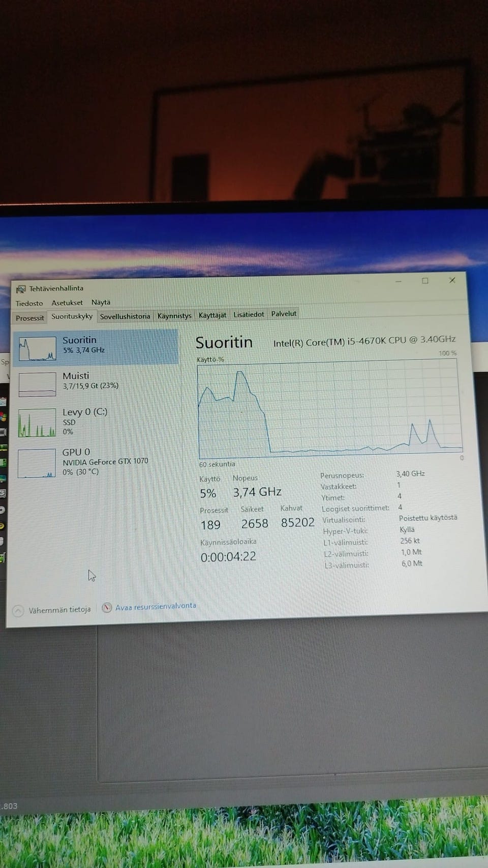
Task: Click the 189 Prosessit value
Action: click(210, 525)
